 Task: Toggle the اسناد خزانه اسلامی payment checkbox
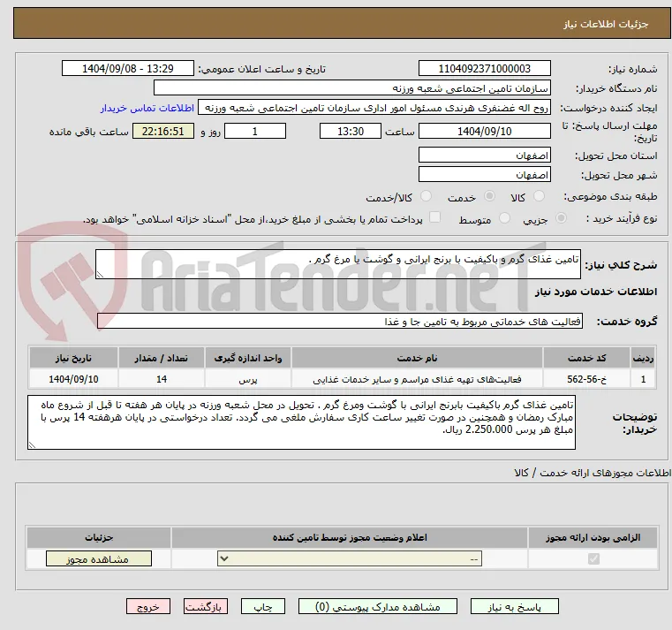(x=434, y=217)
